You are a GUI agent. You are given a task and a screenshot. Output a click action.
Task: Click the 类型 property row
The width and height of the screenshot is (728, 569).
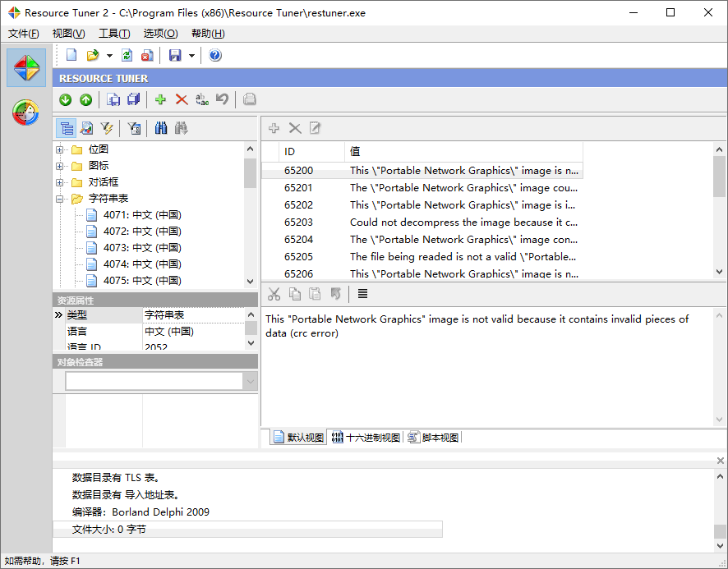[x=149, y=314]
